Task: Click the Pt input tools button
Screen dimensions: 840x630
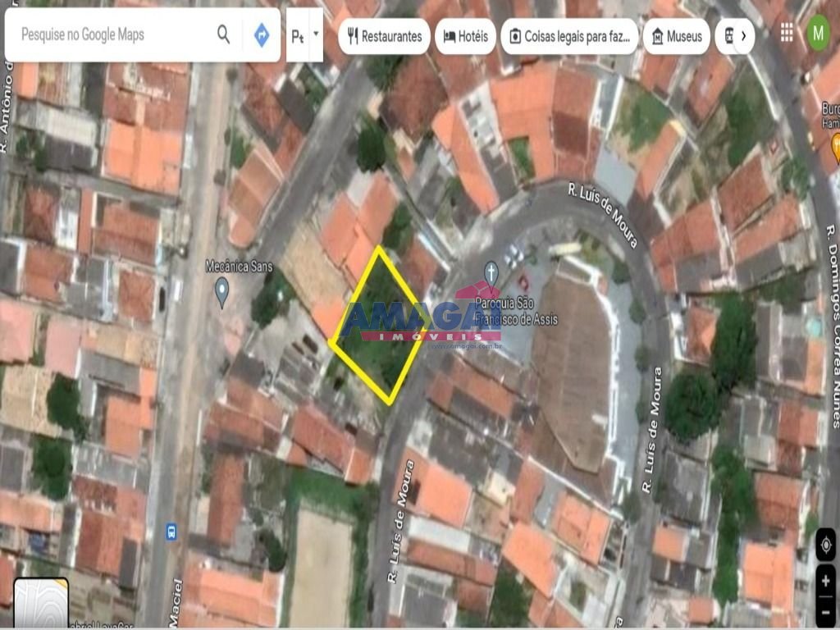Action: [x=298, y=35]
